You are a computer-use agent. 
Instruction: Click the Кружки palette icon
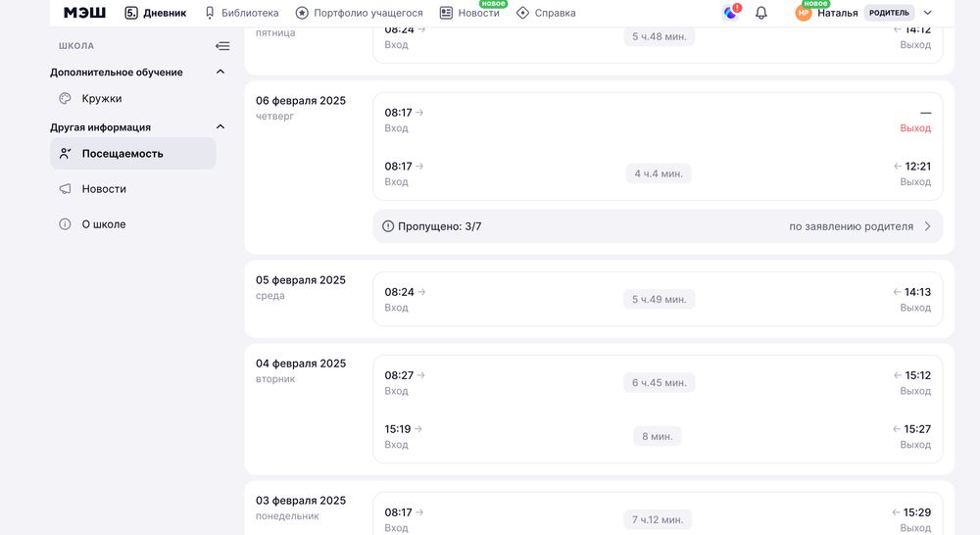pos(65,99)
